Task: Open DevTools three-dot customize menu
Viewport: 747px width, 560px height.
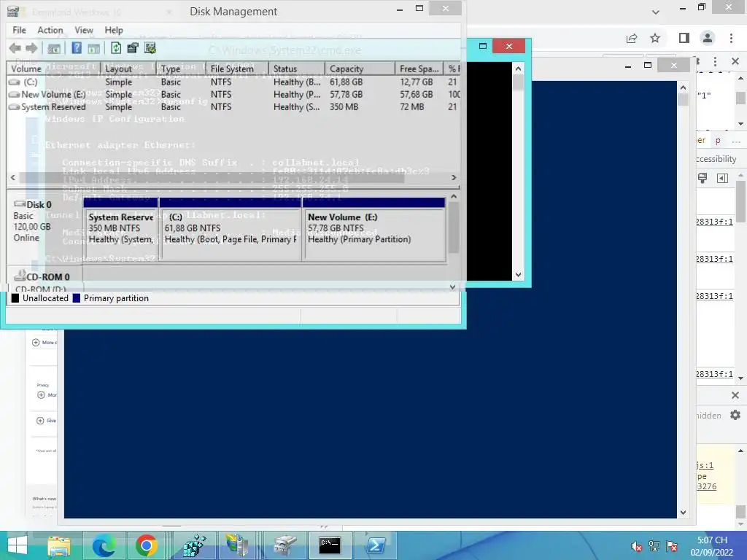Action: (x=715, y=61)
